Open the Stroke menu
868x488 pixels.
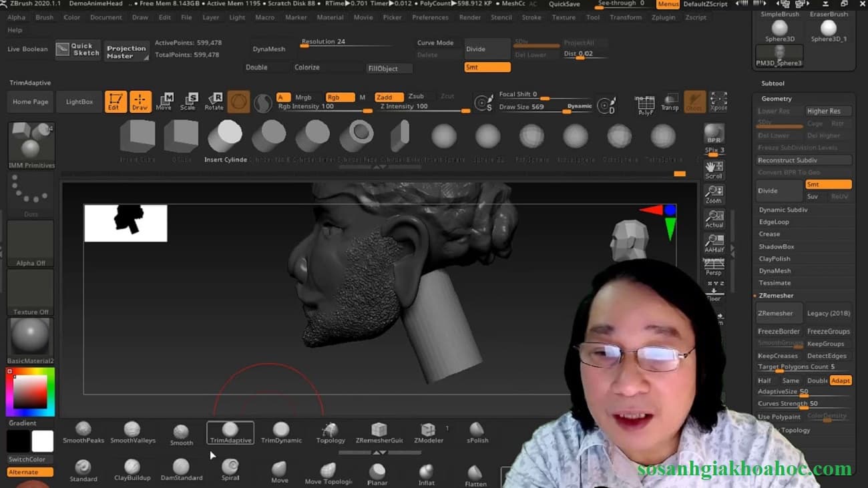pos(531,17)
